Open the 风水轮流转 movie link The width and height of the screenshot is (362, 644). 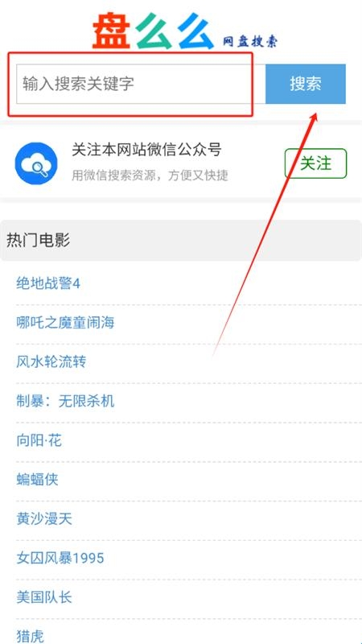pos(51,361)
